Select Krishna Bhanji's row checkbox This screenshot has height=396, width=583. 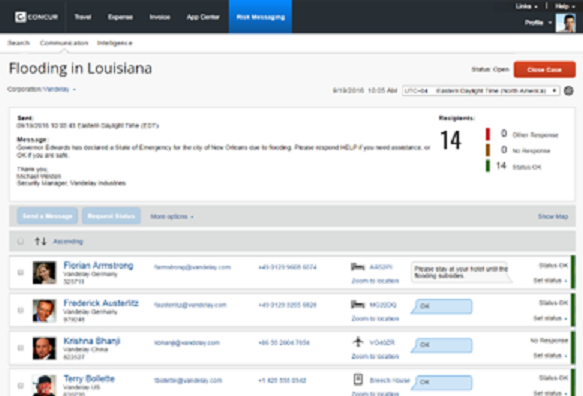click(x=20, y=348)
